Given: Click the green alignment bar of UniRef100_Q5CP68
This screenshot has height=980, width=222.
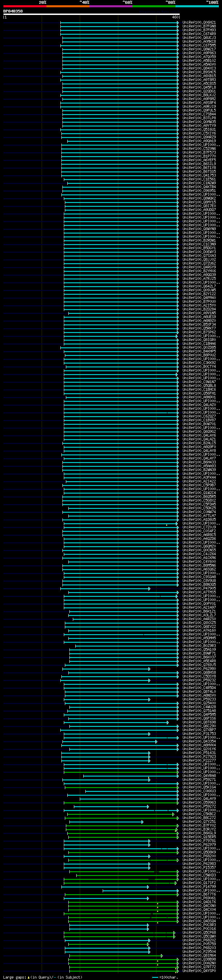Looking at the screenshot, I should [120, 933].
